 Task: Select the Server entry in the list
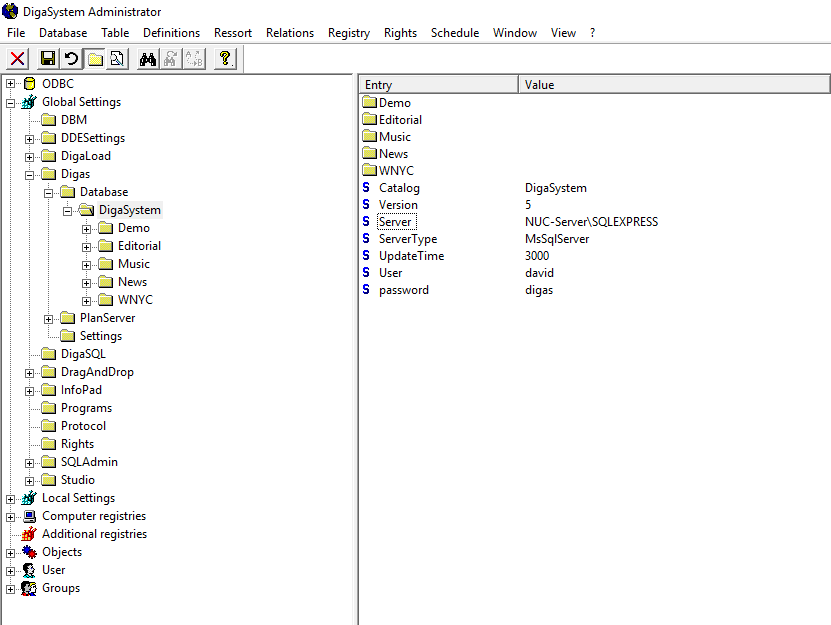(394, 222)
